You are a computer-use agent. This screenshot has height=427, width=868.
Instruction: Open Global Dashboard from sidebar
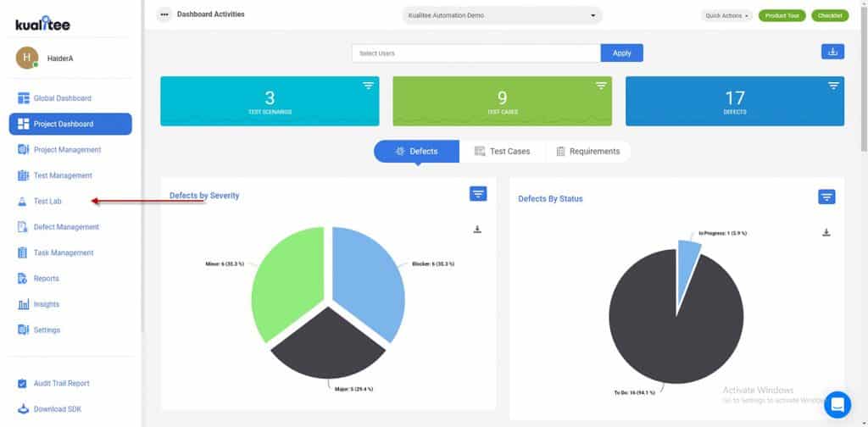coord(63,98)
